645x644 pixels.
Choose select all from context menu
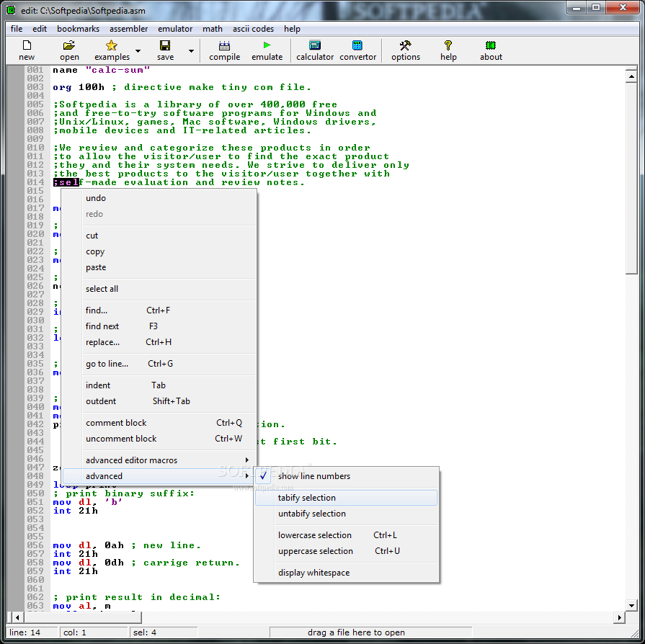pyautogui.click(x=159, y=289)
